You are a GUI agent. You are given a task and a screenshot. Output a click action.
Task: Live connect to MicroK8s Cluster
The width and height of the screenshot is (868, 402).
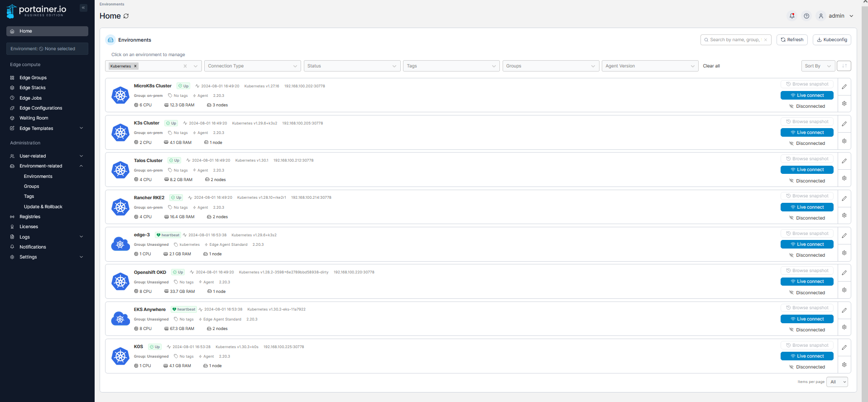click(807, 96)
